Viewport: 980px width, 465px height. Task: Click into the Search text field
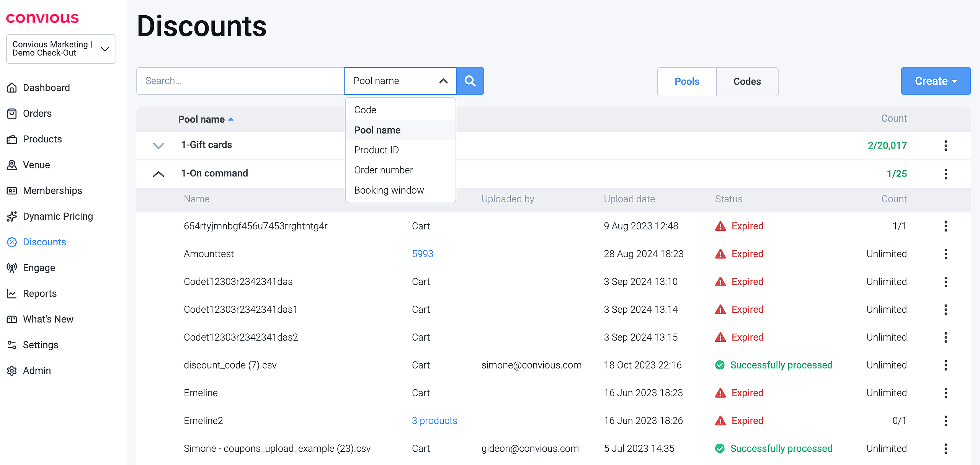[240, 81]
